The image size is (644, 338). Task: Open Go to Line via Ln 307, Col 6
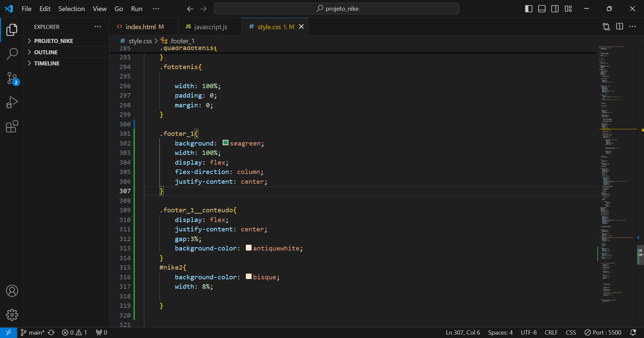(x=463, y=333)
